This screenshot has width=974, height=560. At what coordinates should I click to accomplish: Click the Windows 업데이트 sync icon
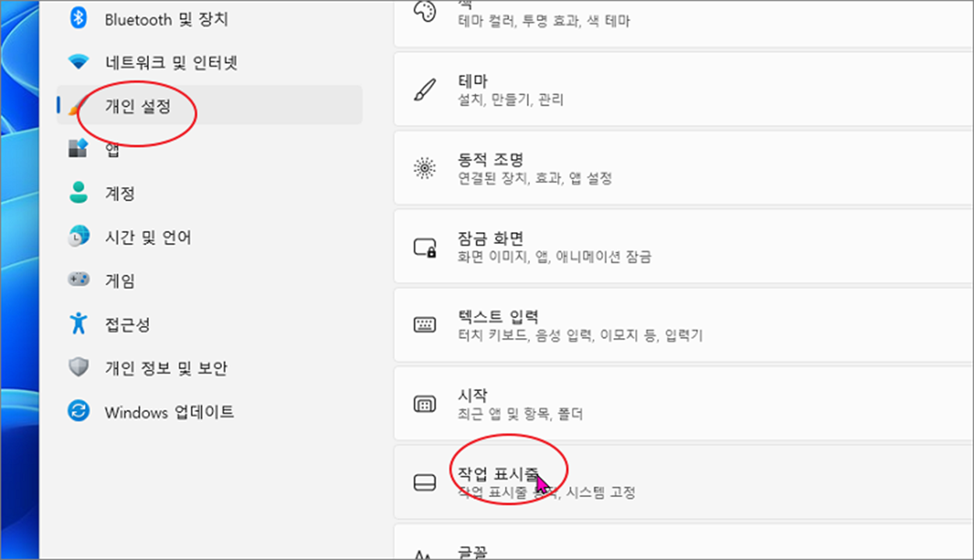pos(79,411)
